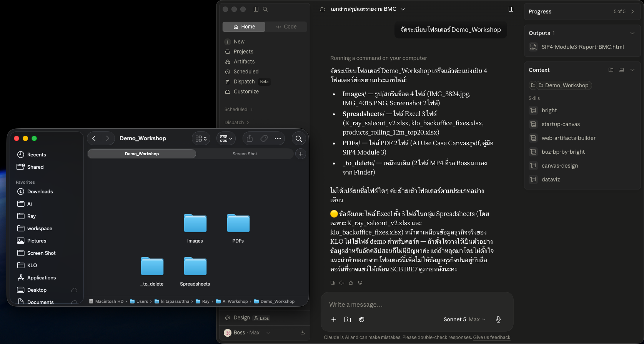
Task: Click the Finder share icon
Action: click(x=250, y=138)
